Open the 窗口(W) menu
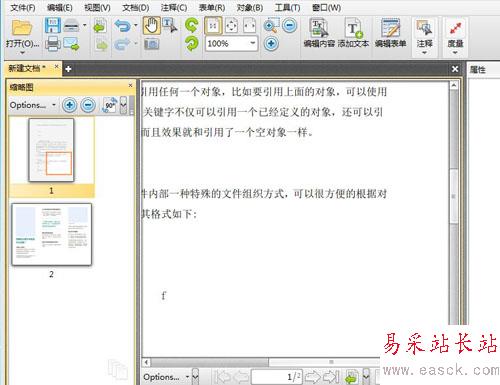The width and height of the screenshot is (500, 385). (327, 7)
